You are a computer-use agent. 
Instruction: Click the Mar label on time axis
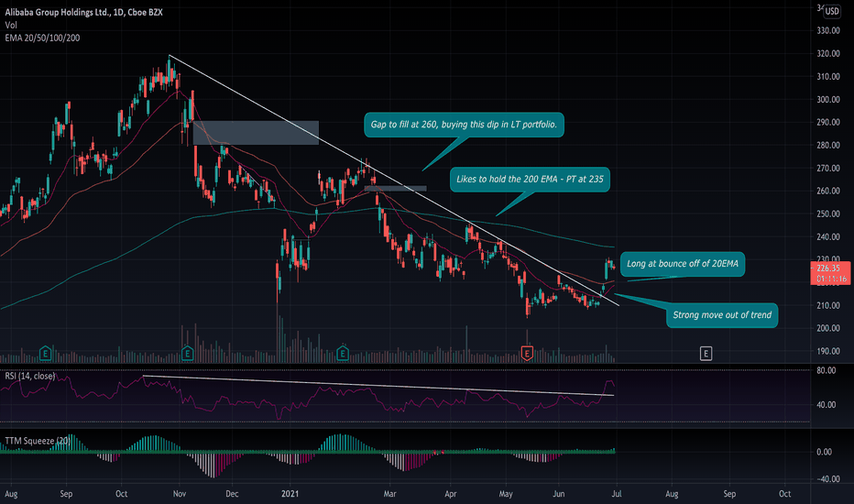[390, 494]
